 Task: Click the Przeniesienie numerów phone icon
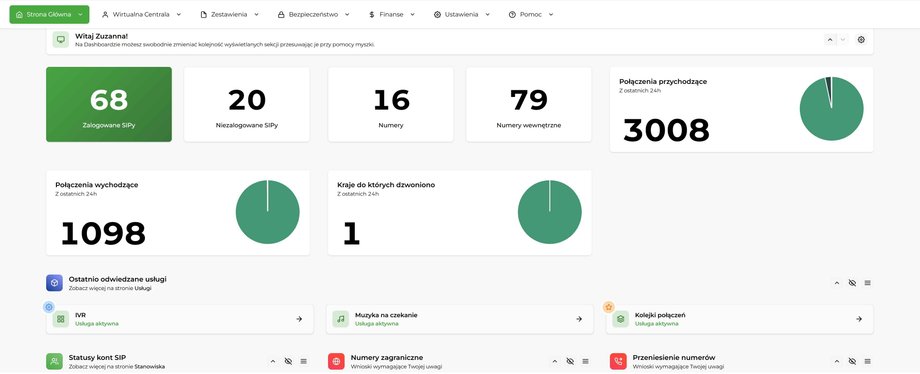[x=618, y=361]
